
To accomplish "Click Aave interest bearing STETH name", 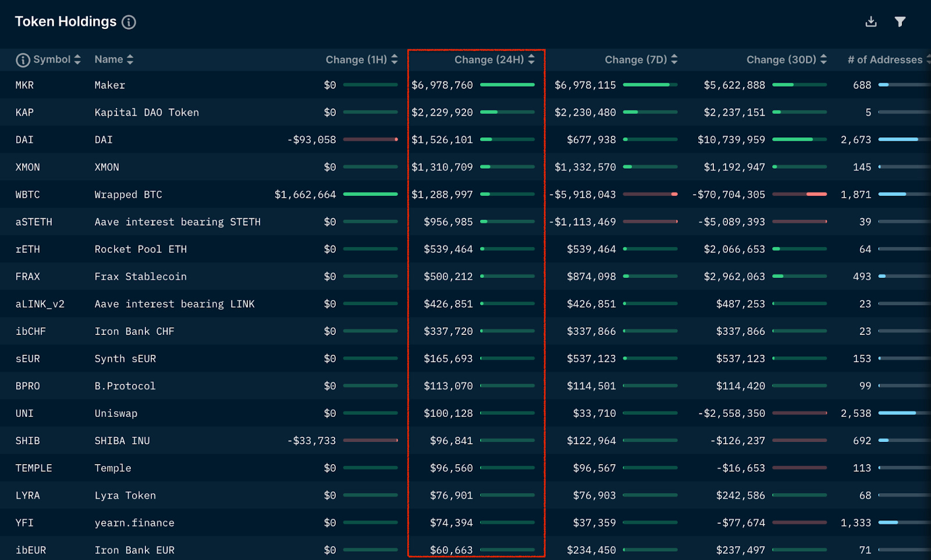I will 177,222.
